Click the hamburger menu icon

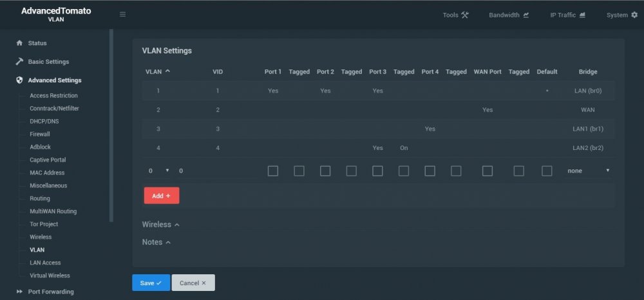122,14
